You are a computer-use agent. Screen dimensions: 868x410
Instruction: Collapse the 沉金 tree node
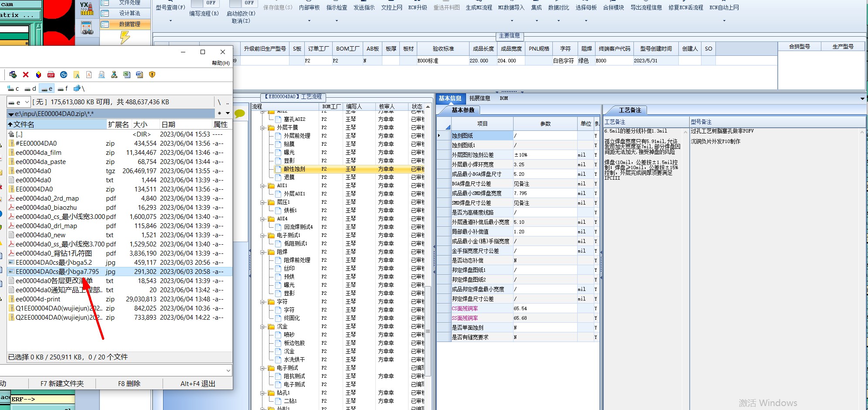263,327
